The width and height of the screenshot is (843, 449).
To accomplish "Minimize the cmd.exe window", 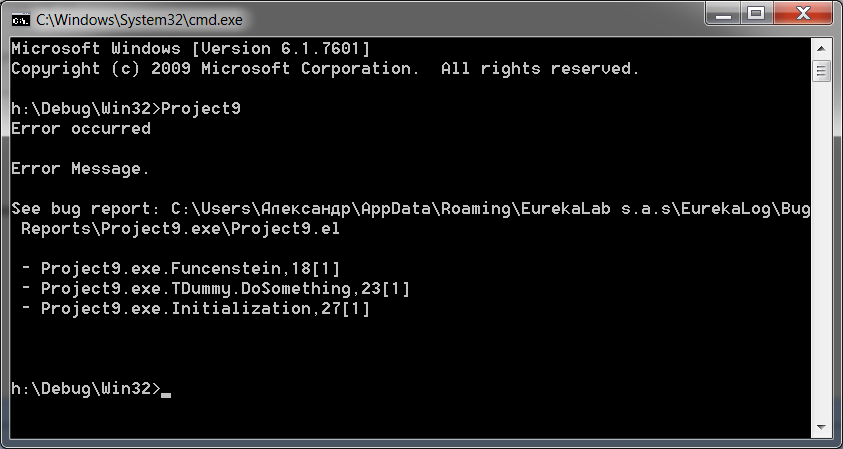I will (724, 15).
